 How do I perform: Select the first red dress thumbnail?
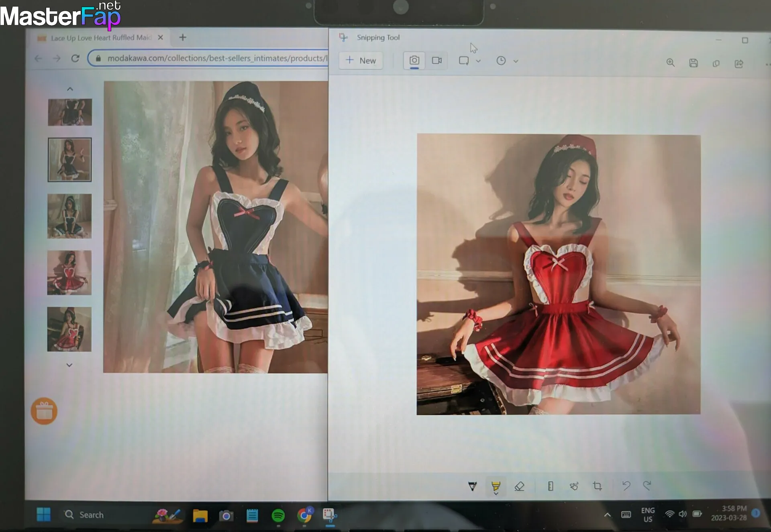[x=69, y=273]
